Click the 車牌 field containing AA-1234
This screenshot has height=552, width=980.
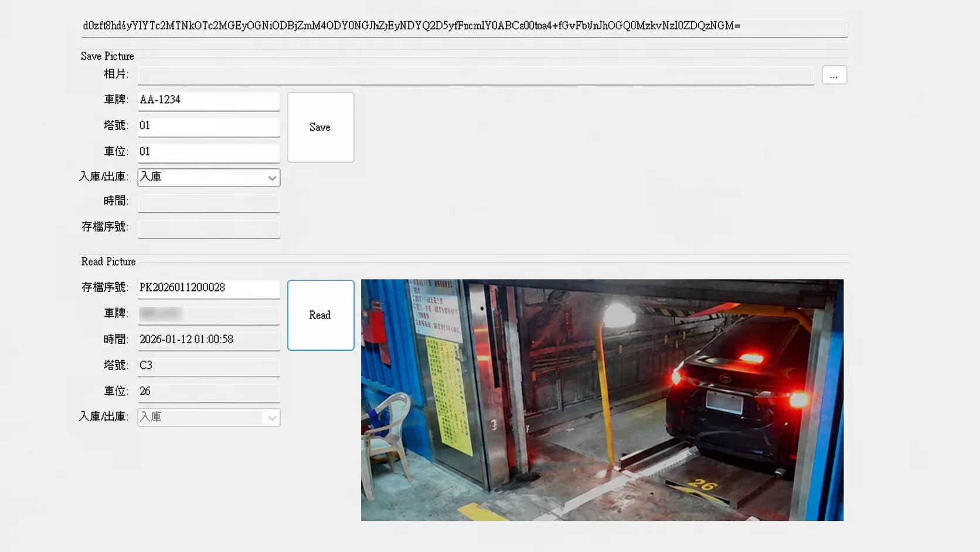click(209, 101)
